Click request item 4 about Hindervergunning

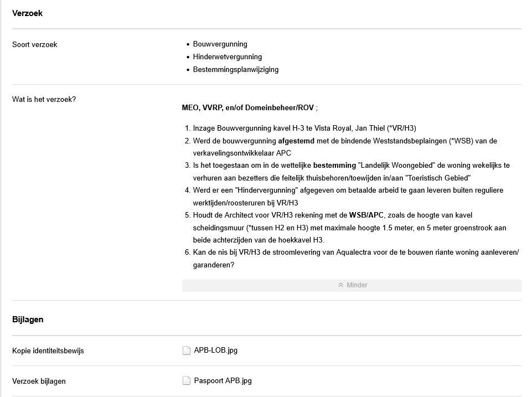click(348, 190)
